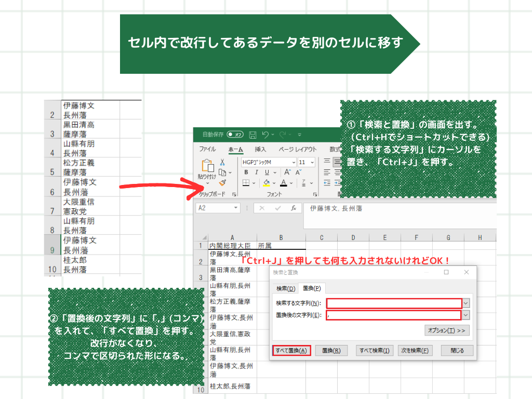Image resolution: width=532 pixels, height=399 pixels.
Task: Click the Save icon in Quick Access toolbar
Action: point(253,135)
